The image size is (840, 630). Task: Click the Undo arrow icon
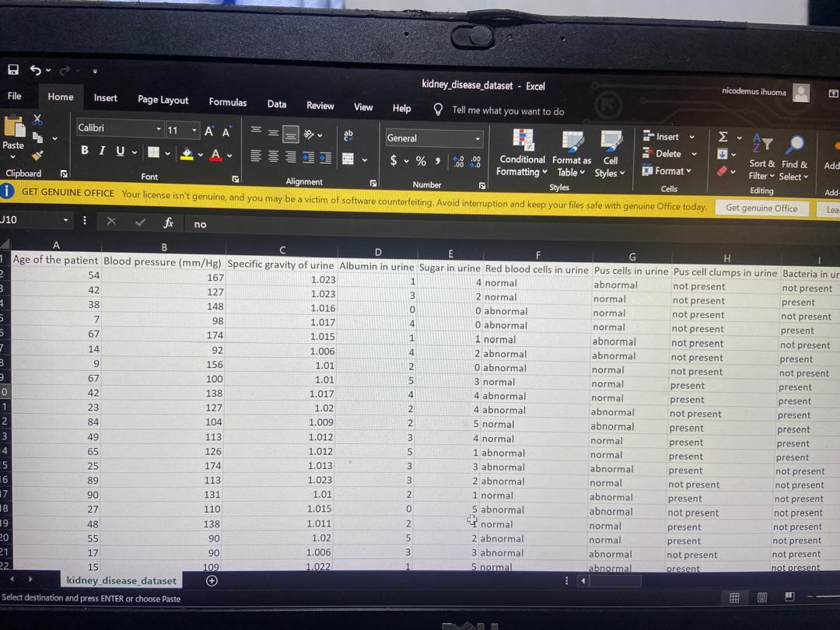(x=36, y=70)
